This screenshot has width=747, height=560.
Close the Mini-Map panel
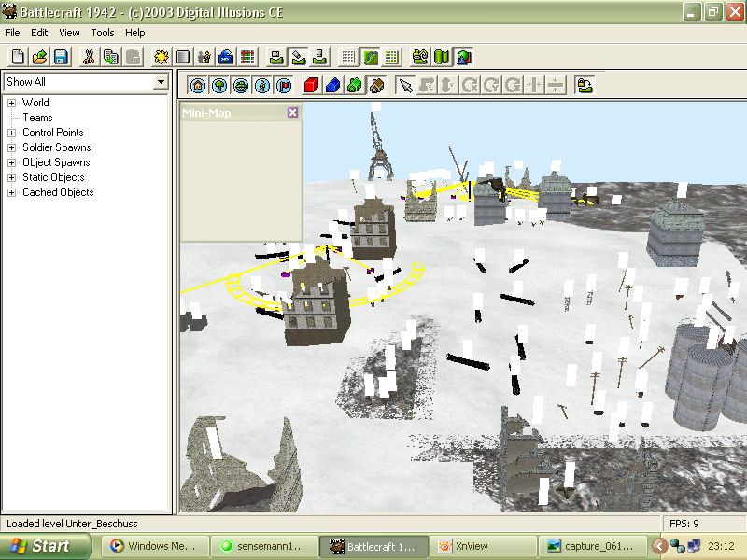(x=292, y=113)
